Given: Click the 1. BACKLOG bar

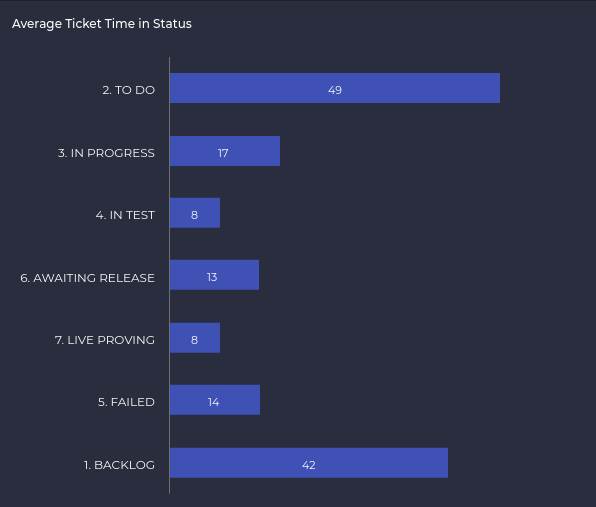Looking at the screenshot, I should [309, 463].
